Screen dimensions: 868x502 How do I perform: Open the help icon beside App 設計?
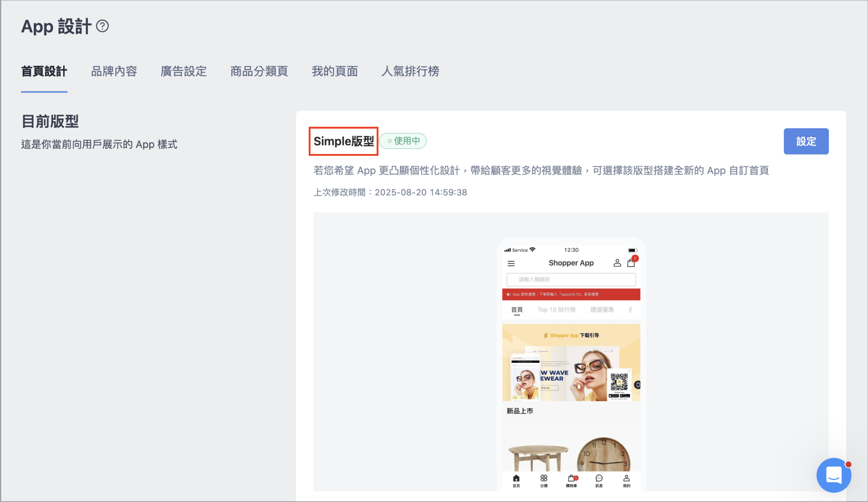102,26
